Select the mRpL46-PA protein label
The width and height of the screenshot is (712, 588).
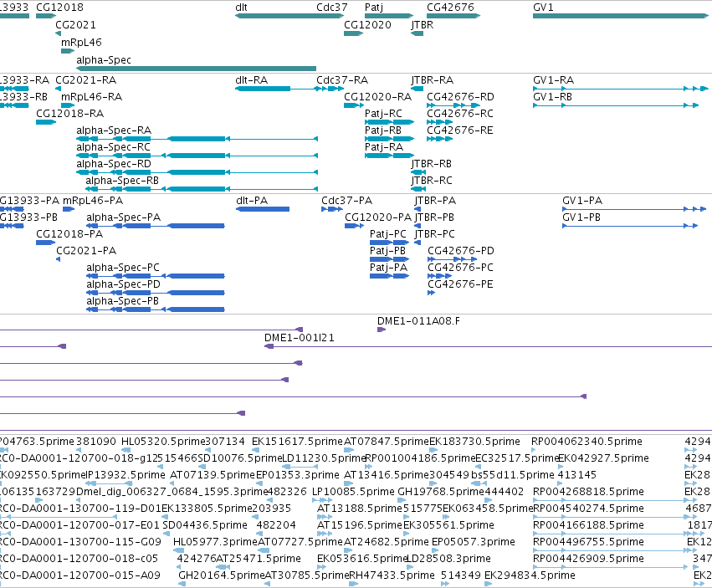(x=93, y=201)
